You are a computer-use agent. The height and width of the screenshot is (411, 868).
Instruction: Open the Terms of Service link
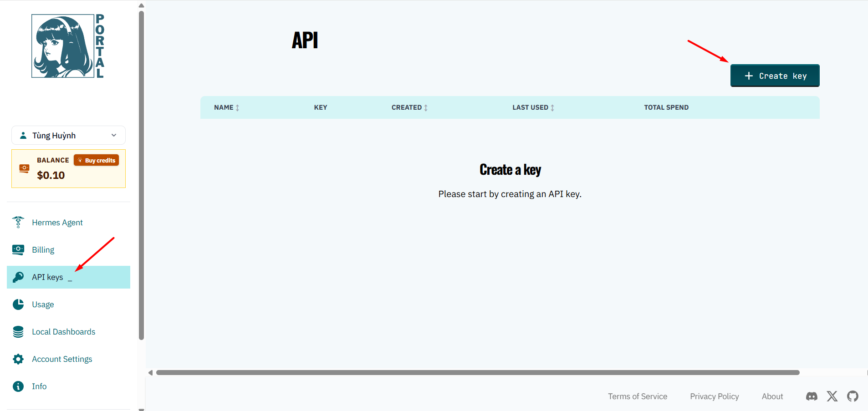tap(638, 396)
